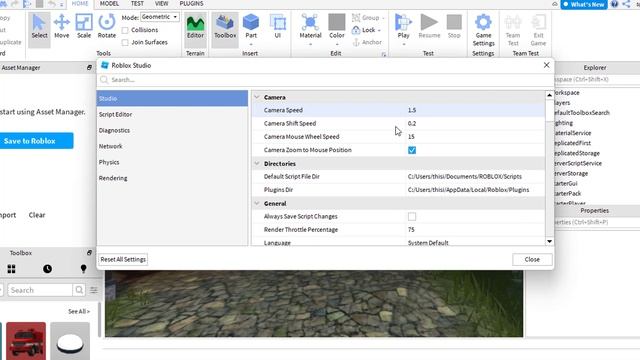Edit the Camera Speed value 1.5
The width and height of the screenshot is (640, 360).
pyautogui.click(x=476, y=110)
